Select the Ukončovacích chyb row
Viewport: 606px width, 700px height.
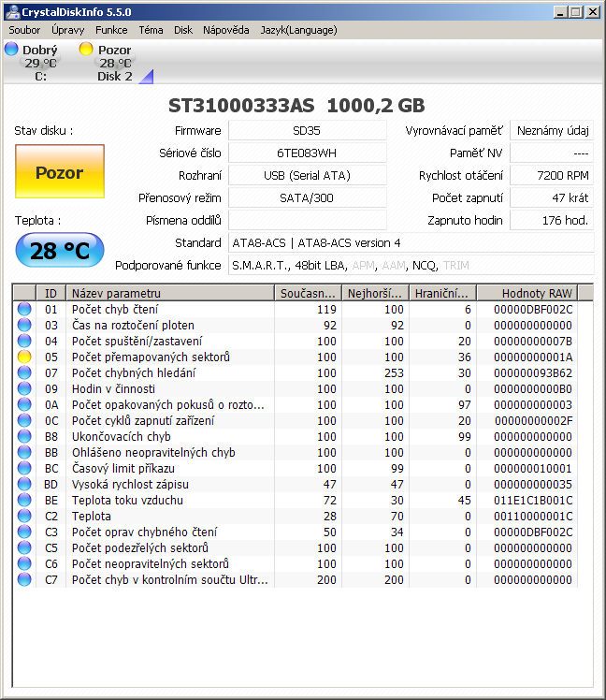coord(296,436)
